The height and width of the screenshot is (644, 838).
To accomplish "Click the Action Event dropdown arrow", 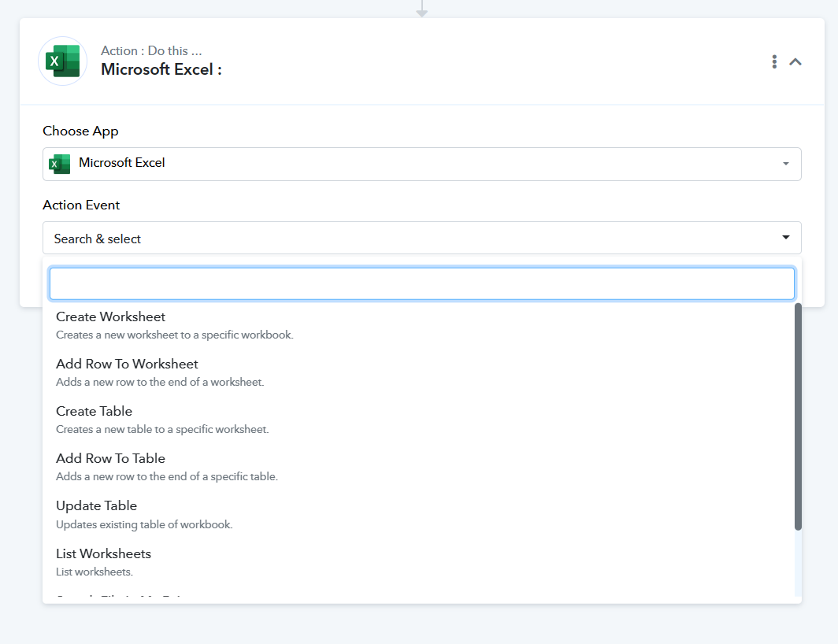I will click(786, 237).
